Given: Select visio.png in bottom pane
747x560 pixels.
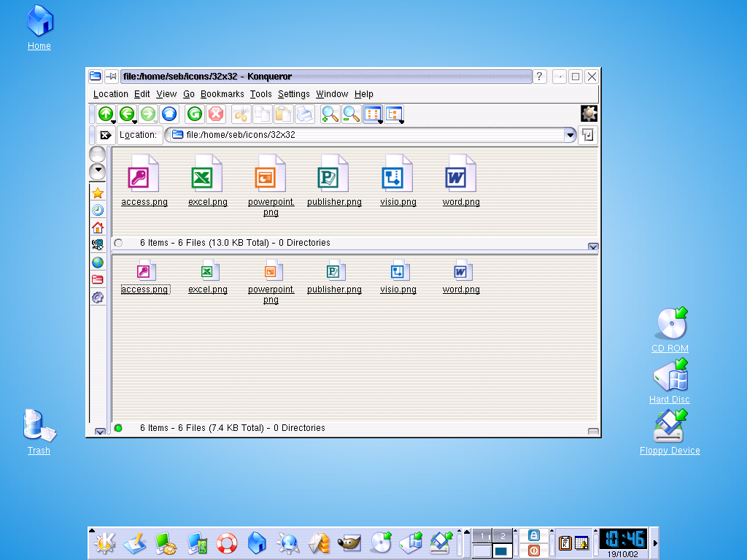Looking at the screenshot, I should click(x=398, y=276).
